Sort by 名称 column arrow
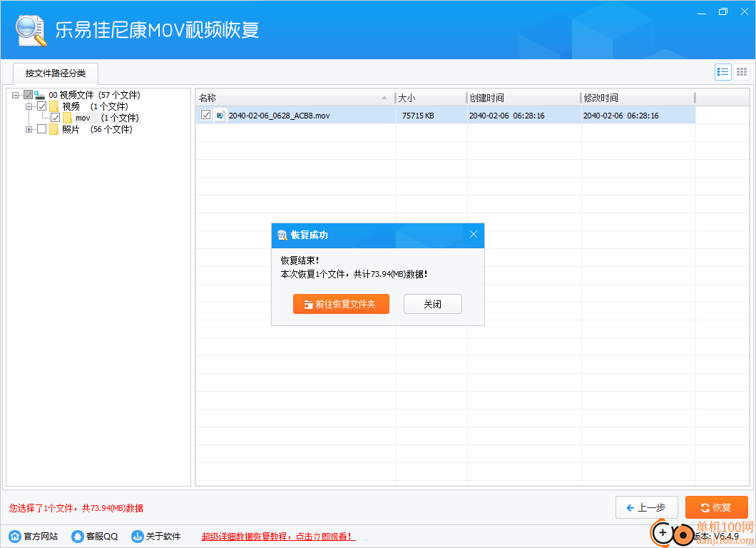Screen dimensions: 756x548 [384, 98]
